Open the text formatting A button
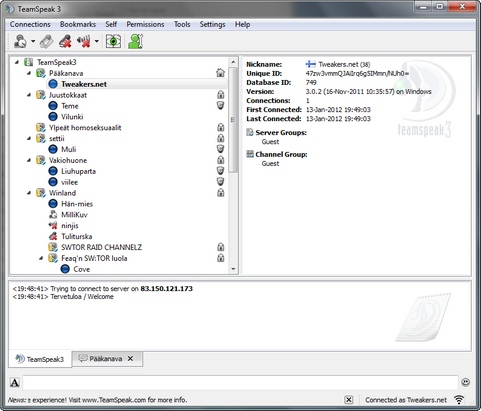This screenshot has height=411, width=481. (x=15, y=383)
